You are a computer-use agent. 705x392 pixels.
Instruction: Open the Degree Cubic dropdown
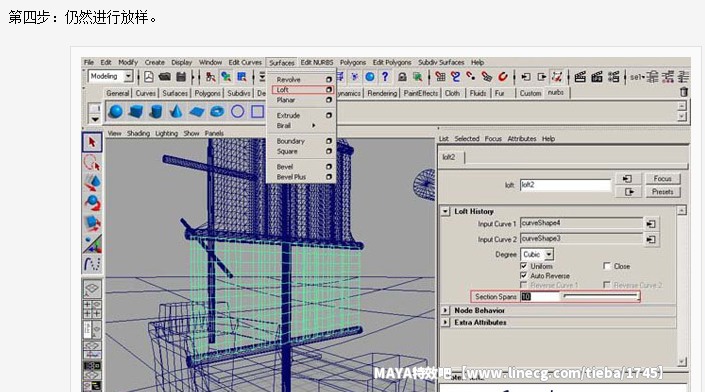[x=537, y=254]
